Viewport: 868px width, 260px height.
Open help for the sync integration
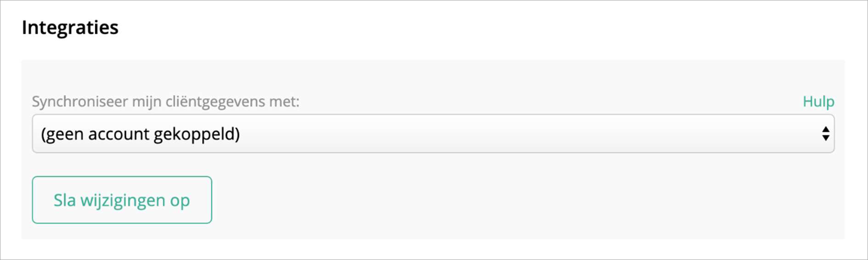click(x=818, y=101)
